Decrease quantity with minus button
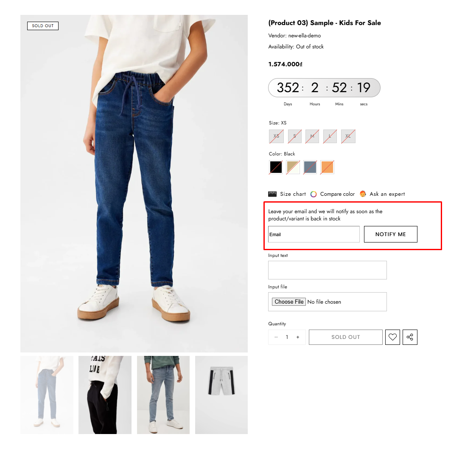The height and width of the screenshot is (454, 476). coord(276,337)
